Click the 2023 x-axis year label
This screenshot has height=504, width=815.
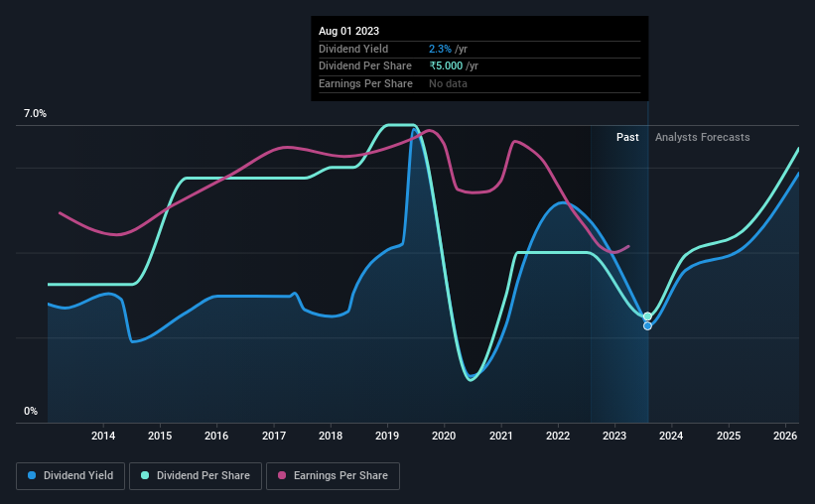click(x=614, y=436)
